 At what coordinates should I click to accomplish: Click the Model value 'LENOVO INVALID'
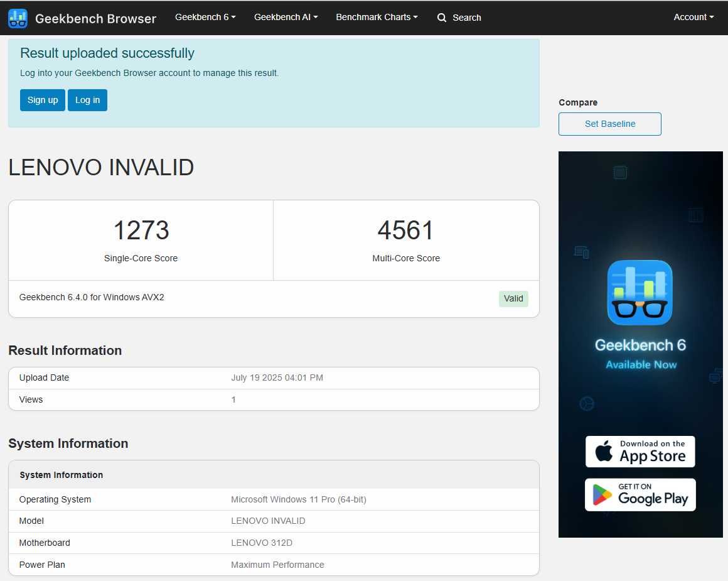(x=268, y=521)
